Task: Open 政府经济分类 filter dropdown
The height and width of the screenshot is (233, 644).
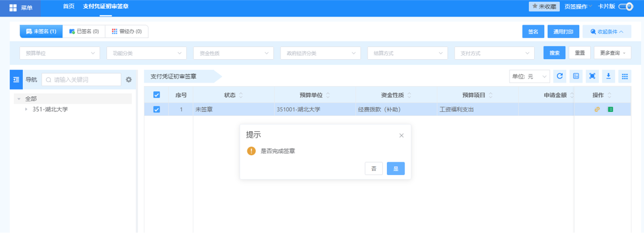Action: tap(321, 53)
